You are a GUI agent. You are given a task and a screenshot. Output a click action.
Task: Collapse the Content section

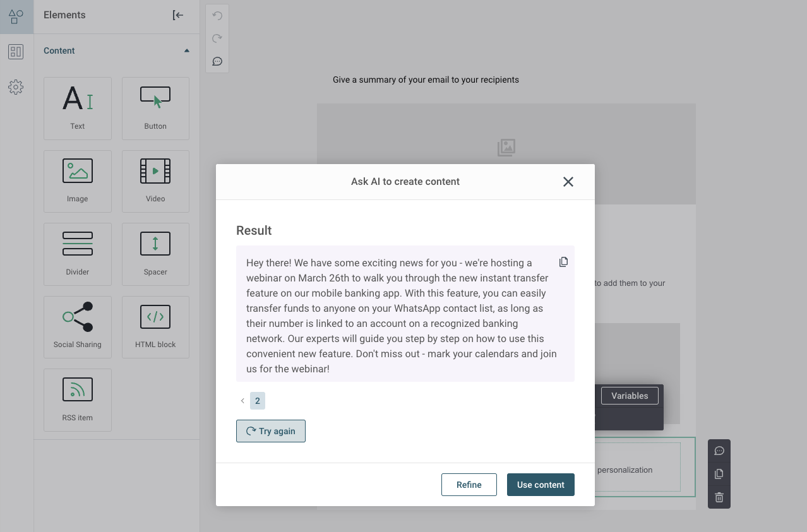tap(186, 50)
